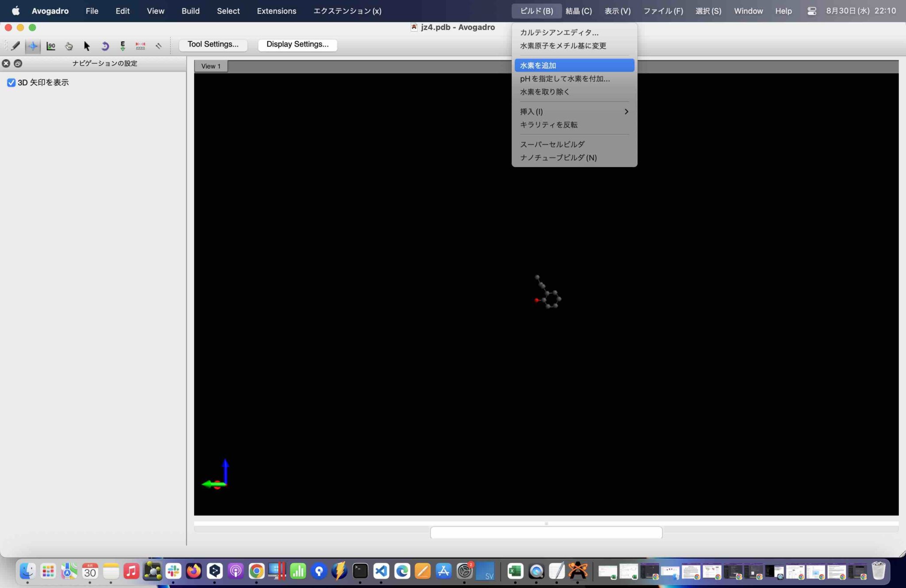Uncheck the 3D 矢印を表示 checkbox
Viewport: 906px width, 588px height.
click(11, 82)
